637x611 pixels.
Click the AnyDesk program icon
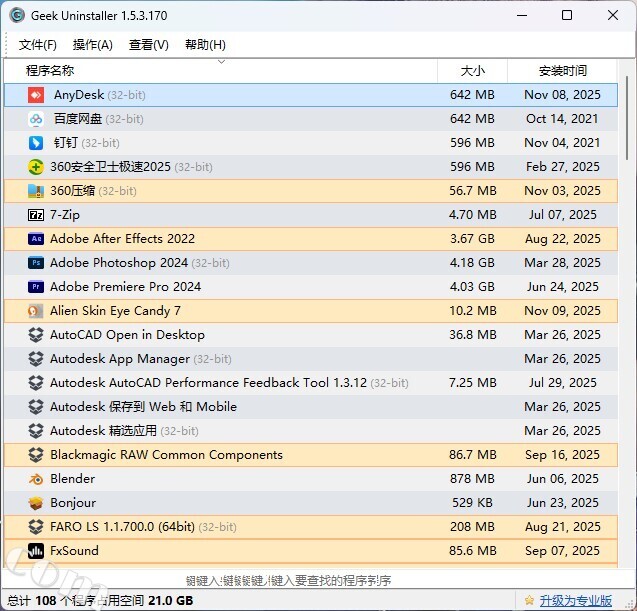pos(36,95)
